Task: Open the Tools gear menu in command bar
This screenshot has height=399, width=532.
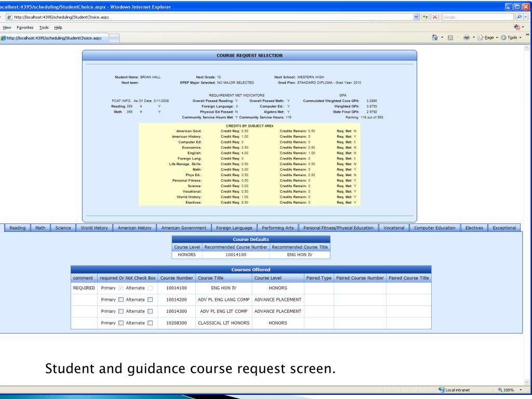Action: pos(511,37)
